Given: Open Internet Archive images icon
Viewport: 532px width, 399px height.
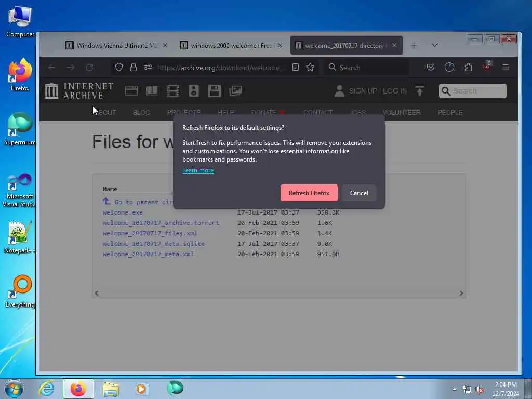Looking at the screenshot, I should click(x=235, y=90).
